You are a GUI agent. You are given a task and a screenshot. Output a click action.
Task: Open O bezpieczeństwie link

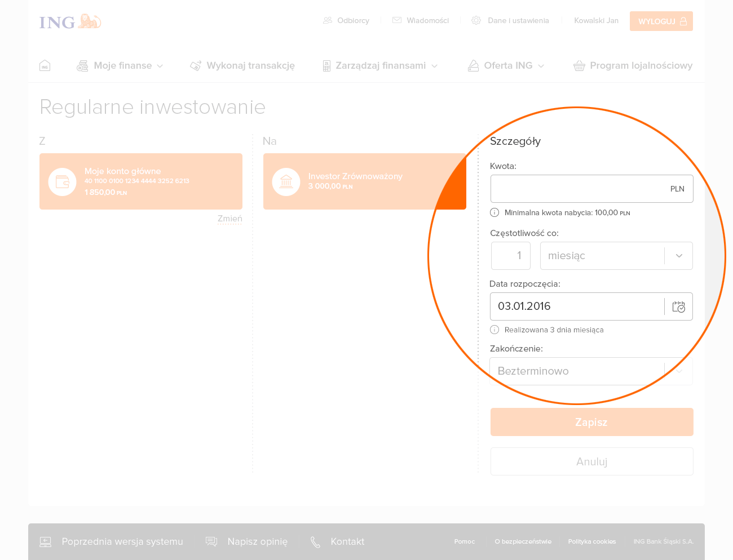[x=523, y=541]
